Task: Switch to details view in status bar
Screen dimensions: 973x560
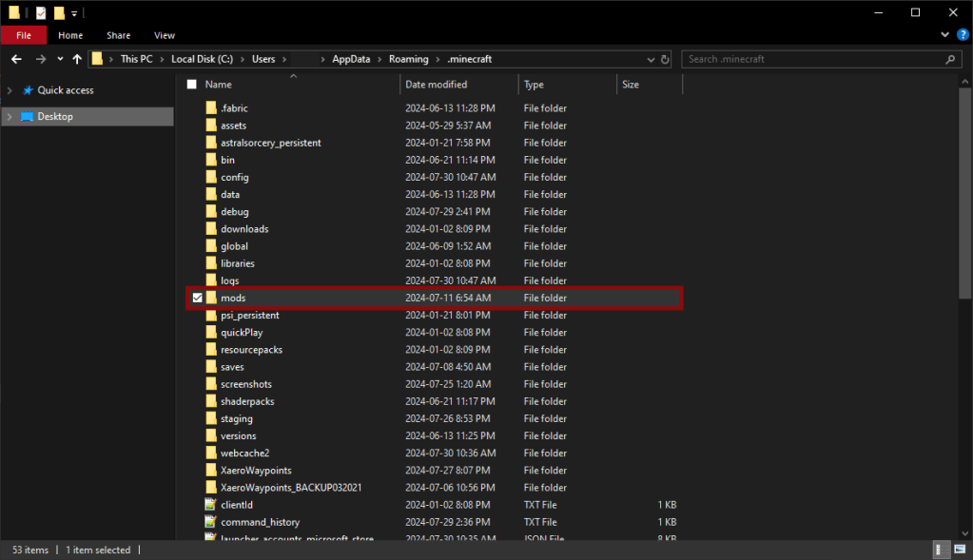Action: [x=940, y=550]
